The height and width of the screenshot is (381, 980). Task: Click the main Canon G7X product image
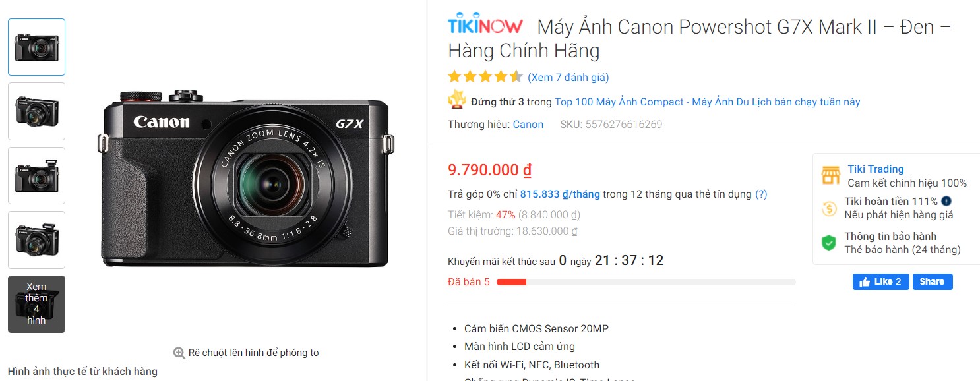point(245,178)
